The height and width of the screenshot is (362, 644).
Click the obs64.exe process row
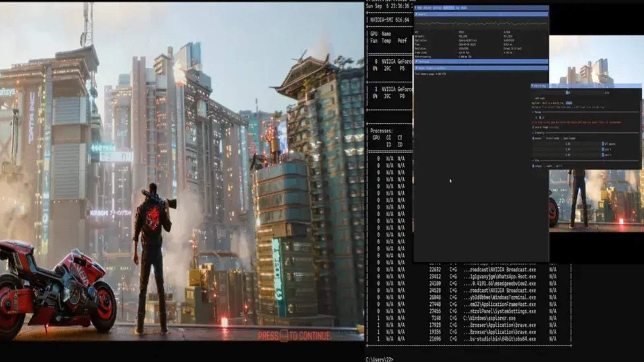tap(467, 339)
